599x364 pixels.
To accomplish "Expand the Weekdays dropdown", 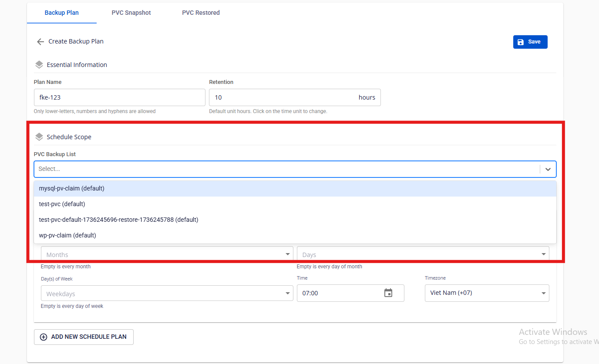I will [x=166, y=294].
